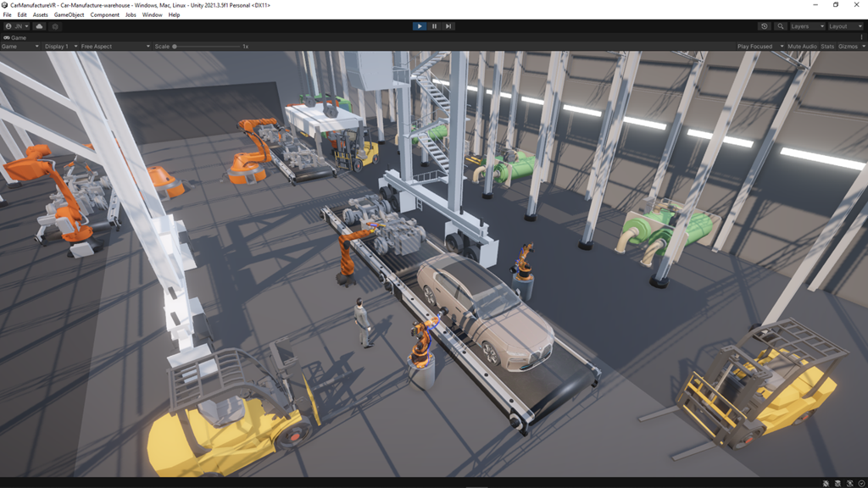Image resolution: width=868 pixels, height=488 pixels.
Task: Open the Layers visibility dropdown button
Action: click(x=808, y=26)
